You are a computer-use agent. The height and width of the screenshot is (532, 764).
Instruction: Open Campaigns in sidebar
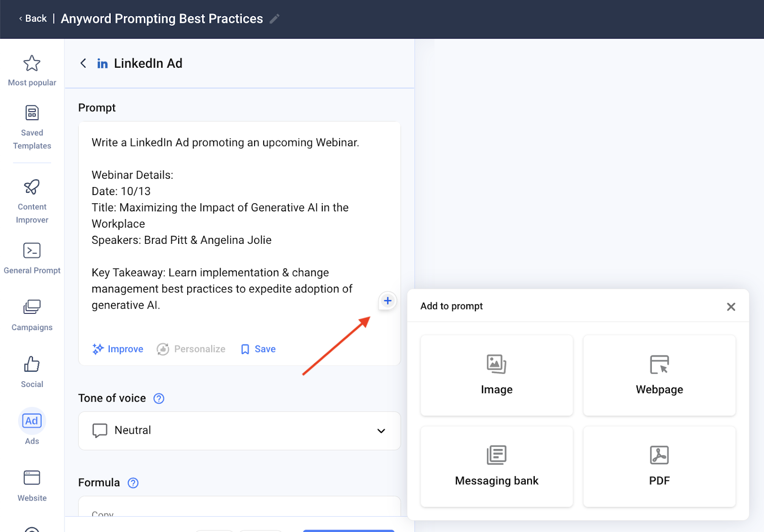pyautogui.click(x=32, y=315)
